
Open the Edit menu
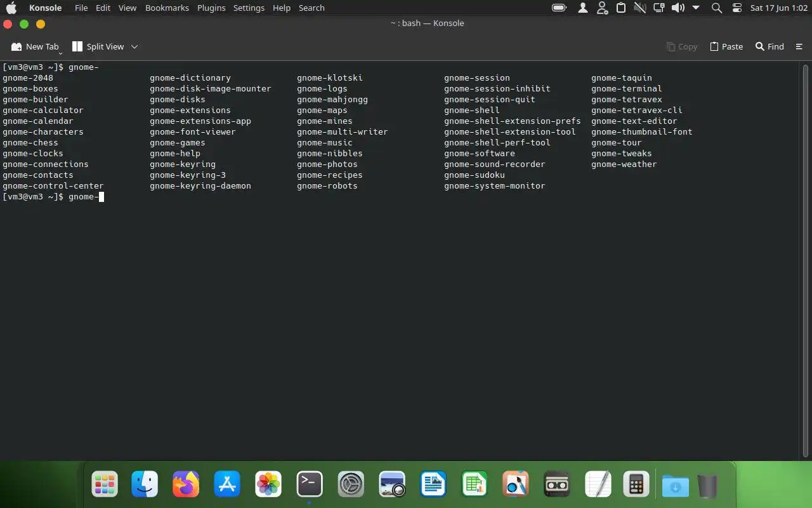(103, 8)
